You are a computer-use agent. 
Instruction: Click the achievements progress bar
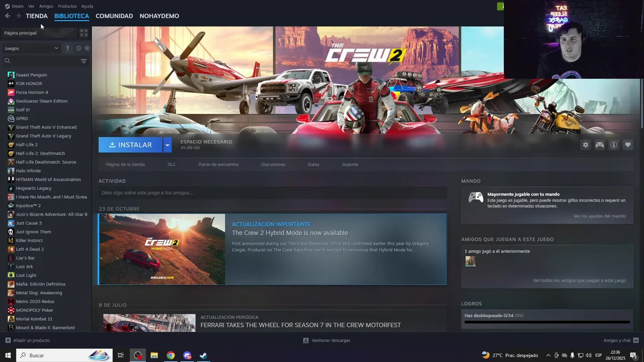coord(547,322)
